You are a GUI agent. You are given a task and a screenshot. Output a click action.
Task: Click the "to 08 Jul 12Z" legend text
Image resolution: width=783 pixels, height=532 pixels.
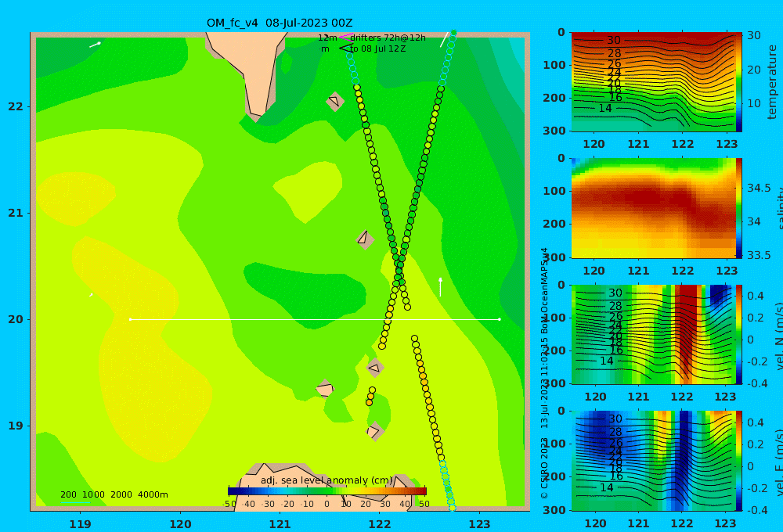point(378,49)
